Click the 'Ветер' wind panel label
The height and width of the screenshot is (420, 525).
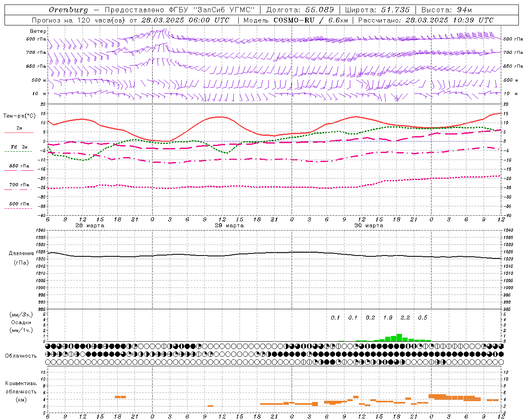[38, 31]
